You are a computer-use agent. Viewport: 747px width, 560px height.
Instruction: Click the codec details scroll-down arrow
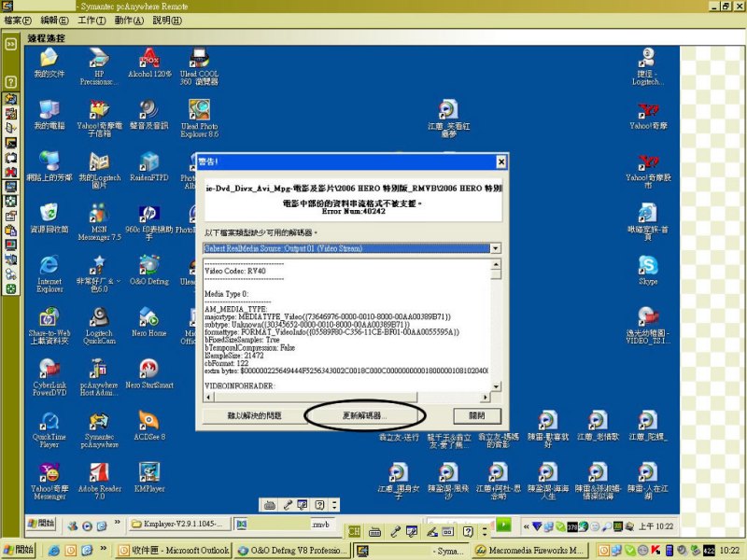pyautogui.click(x=496, y=386)
